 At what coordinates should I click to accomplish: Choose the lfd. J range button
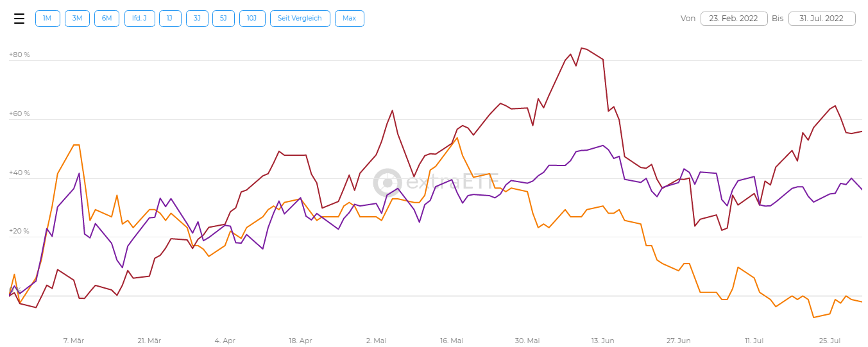(x=139, y=19)
